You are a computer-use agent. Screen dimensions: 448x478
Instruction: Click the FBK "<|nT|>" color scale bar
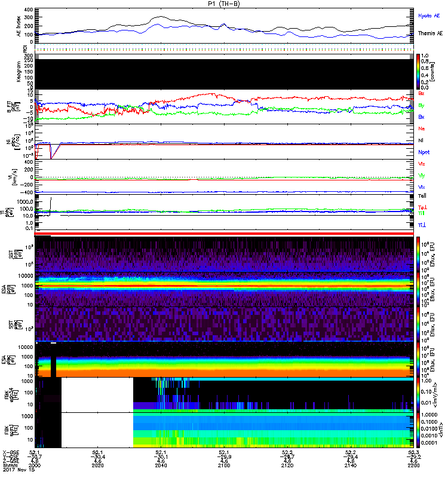(418, 430)
